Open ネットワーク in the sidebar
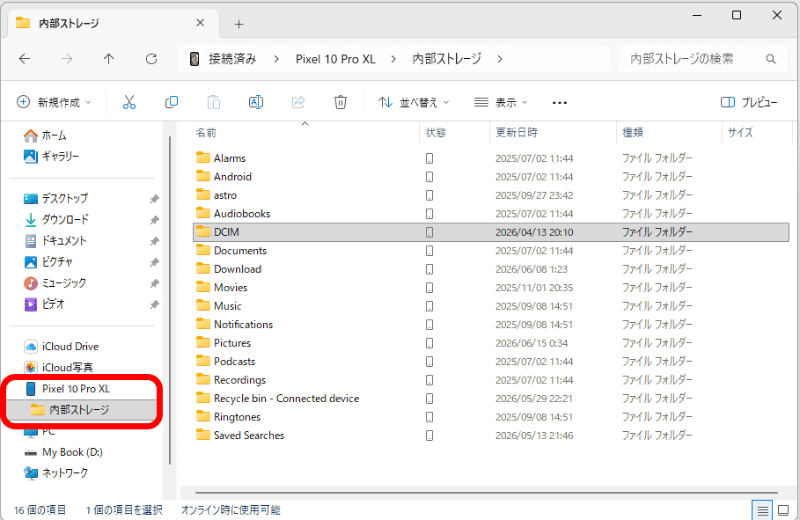The height and width of the screenshot is (520, 800). pos(56,473)
